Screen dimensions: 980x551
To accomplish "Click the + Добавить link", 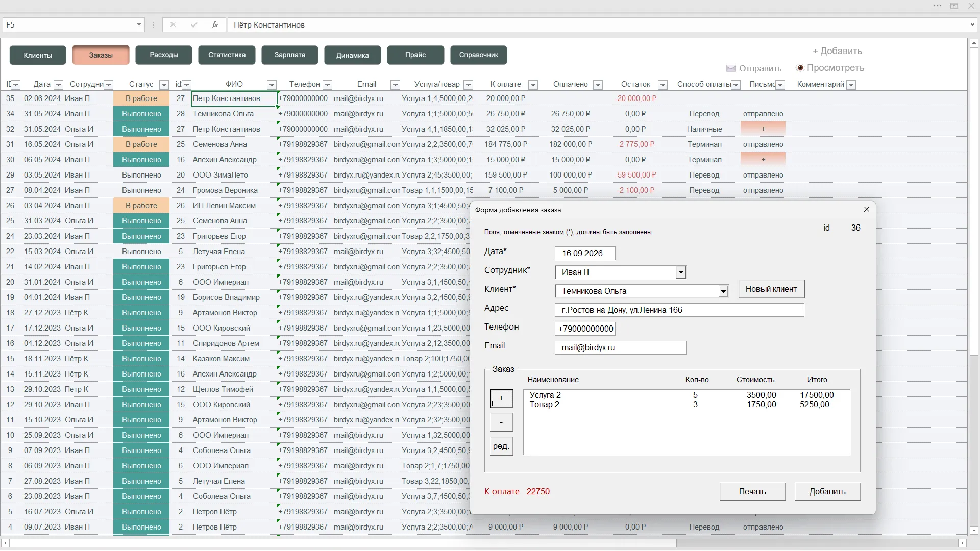I will (837, 51).
